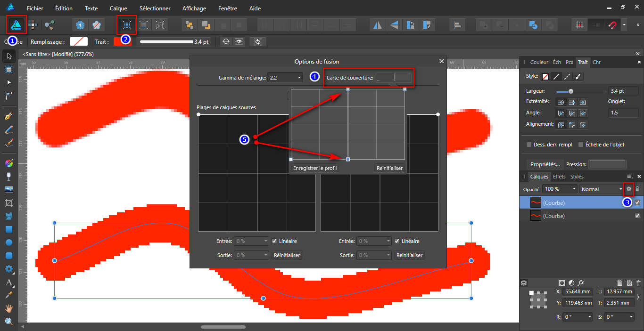This screenshot has width=644, height=331.
Task: Switch to the Export persona icon
Action: [x=49, y=25]
